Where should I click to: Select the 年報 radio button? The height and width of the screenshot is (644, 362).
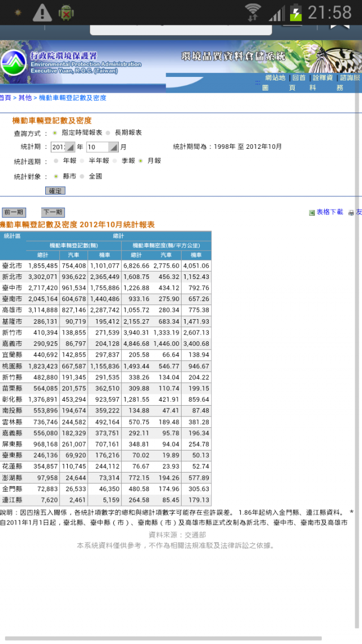(56, 161)
